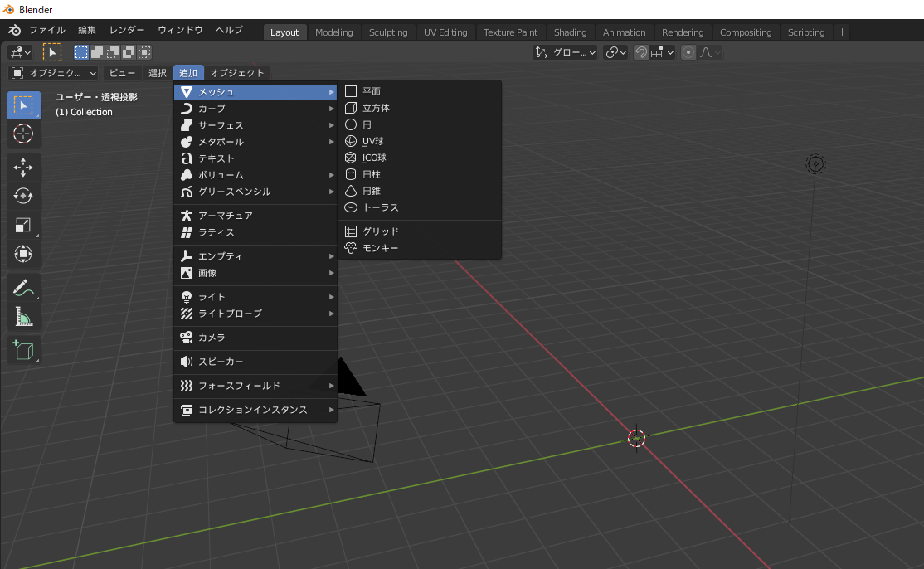Image resolution: width=924 pixels, height=569 pixels.
Task: Select the Add Cube tool
Action: [x=23, y=351]
